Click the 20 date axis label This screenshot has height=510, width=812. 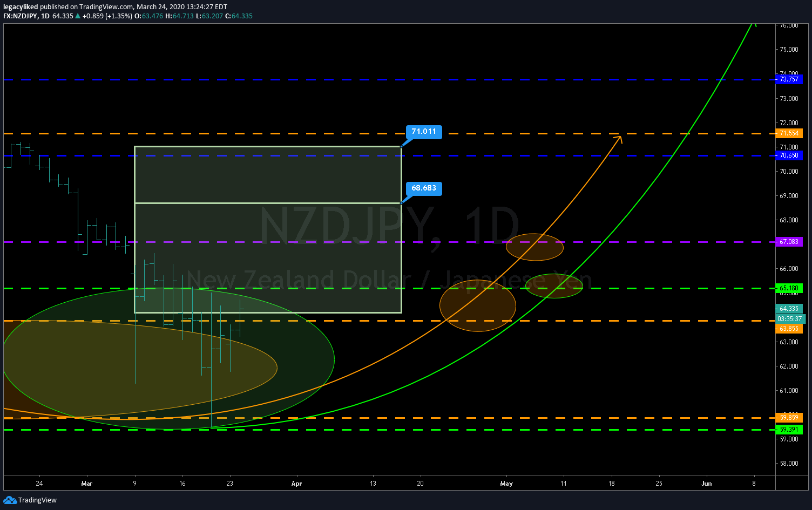[421, 484]
